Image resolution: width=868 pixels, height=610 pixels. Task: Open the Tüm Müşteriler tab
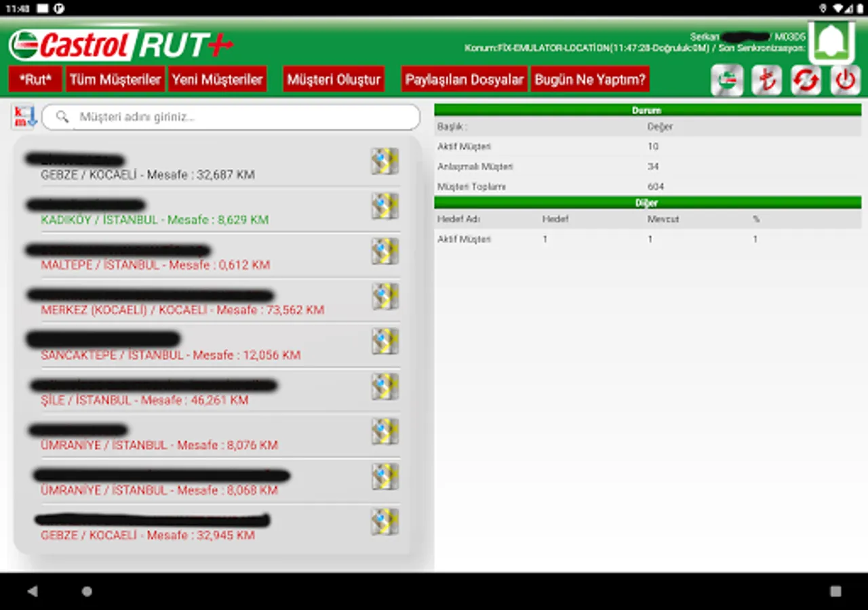[115, 79]
